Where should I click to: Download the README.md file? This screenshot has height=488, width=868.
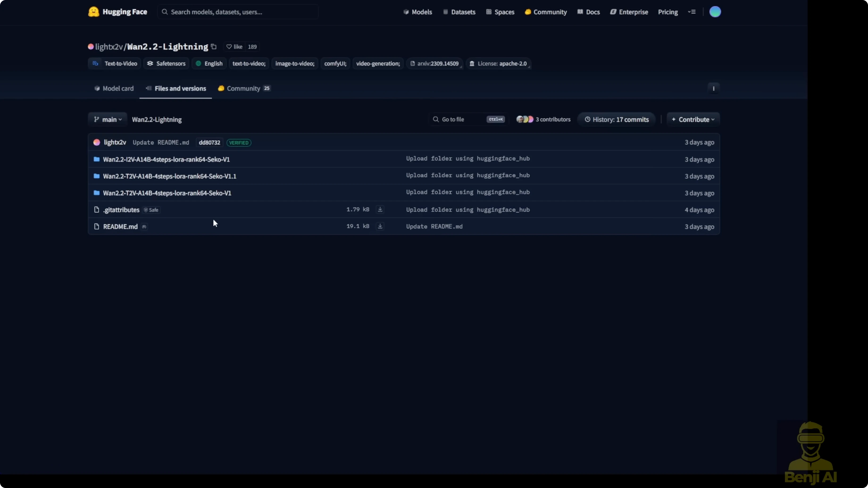[x=380, y=226]
